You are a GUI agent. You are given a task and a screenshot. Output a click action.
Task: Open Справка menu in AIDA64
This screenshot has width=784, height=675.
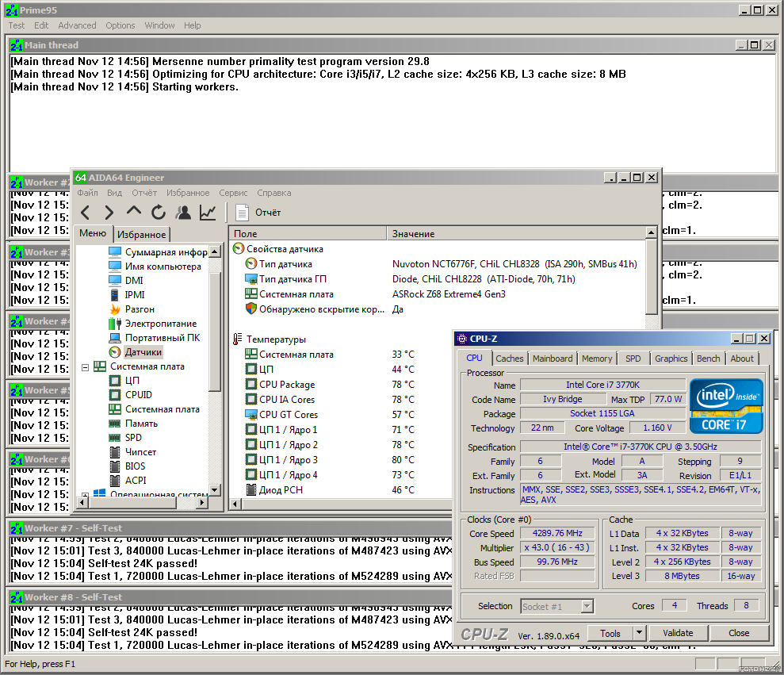pos(274,194)
